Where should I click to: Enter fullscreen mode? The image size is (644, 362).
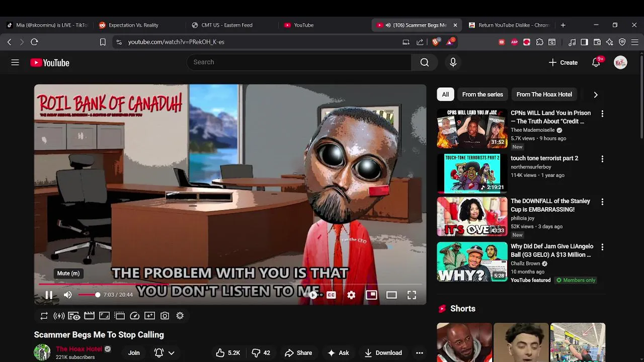coord(412,295)
